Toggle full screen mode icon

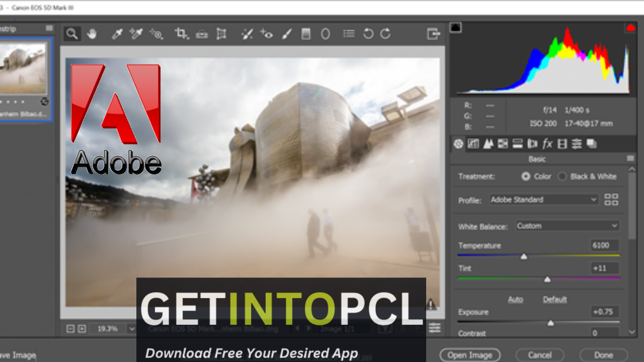tap(433, 34)
